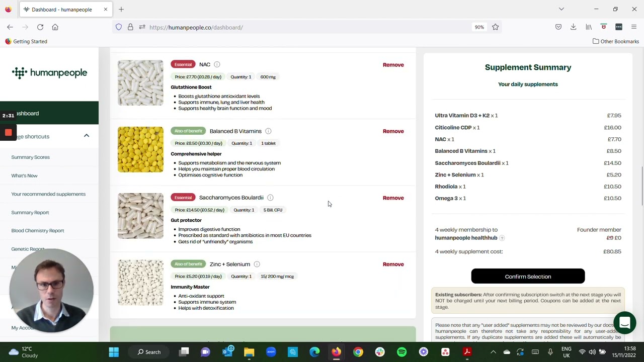Screen dimensions: 644x362
Task: Click NAC Price £7.70 tag
Action: (x=198, y=77)
